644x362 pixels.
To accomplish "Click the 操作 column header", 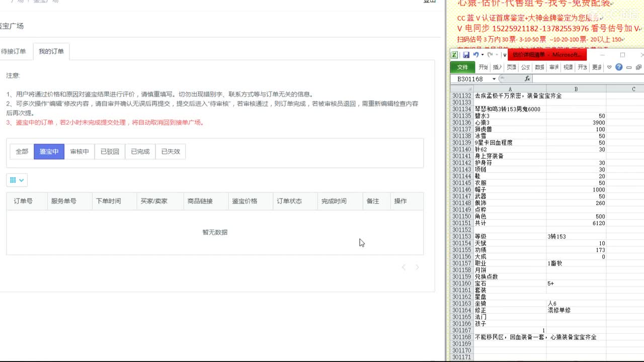I will click(407, 201).
